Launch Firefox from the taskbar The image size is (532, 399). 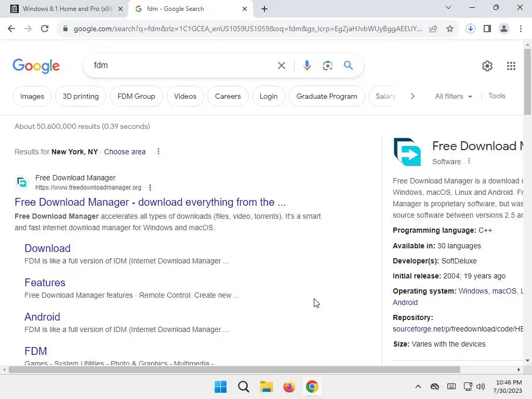click(289, 387)
